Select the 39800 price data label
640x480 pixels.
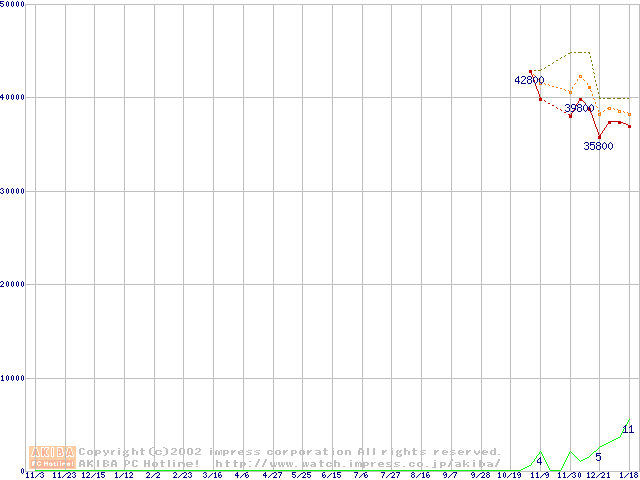(578, 108)
